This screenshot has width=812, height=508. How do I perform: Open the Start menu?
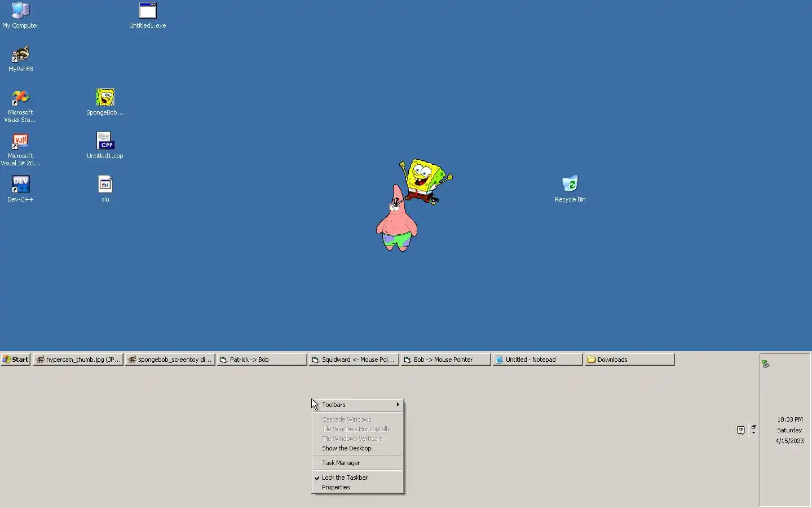pyautogui.click(x=15, y=360)
